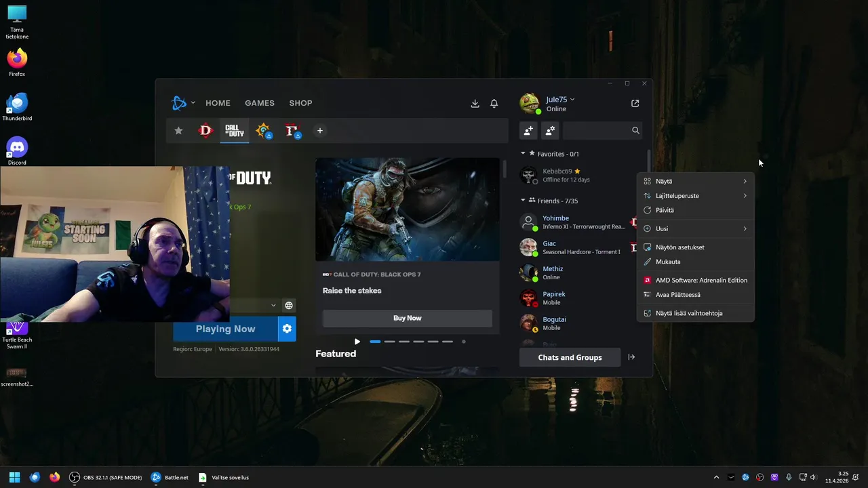Collapse the social panel with arrow icon
This screenshot has height=488, width=868.
tap(631, 357)
